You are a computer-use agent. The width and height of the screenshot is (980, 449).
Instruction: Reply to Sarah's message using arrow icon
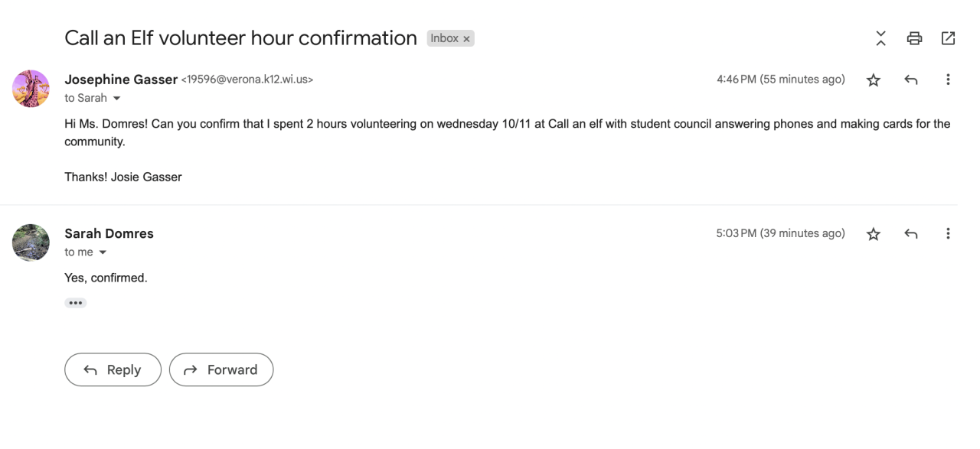(911, 234)
